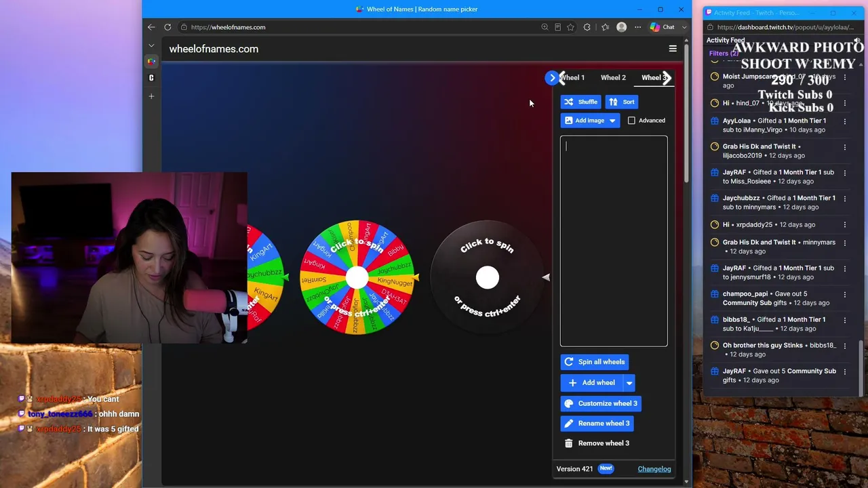
Task: Open options for Jaychubbzz gifted sub activity
Action: [x=845, y=199]
